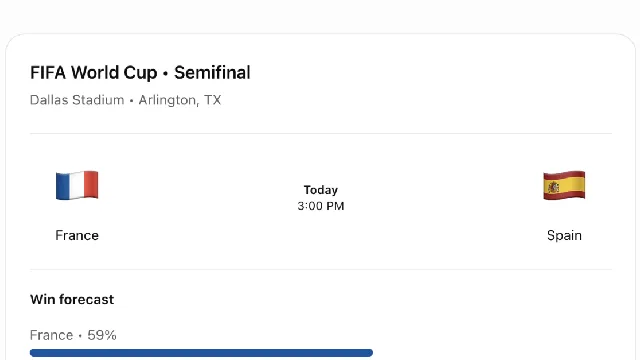Open the FIFA World Cup title text
Screen dimensions: 640x360
tap(93, 73)
